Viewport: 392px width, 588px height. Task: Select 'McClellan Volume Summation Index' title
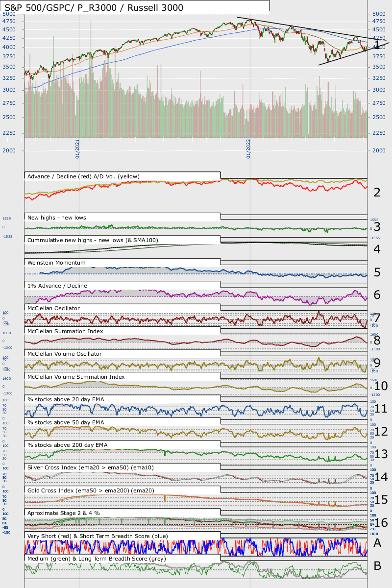pyautogui.click(x=76, y=377)
